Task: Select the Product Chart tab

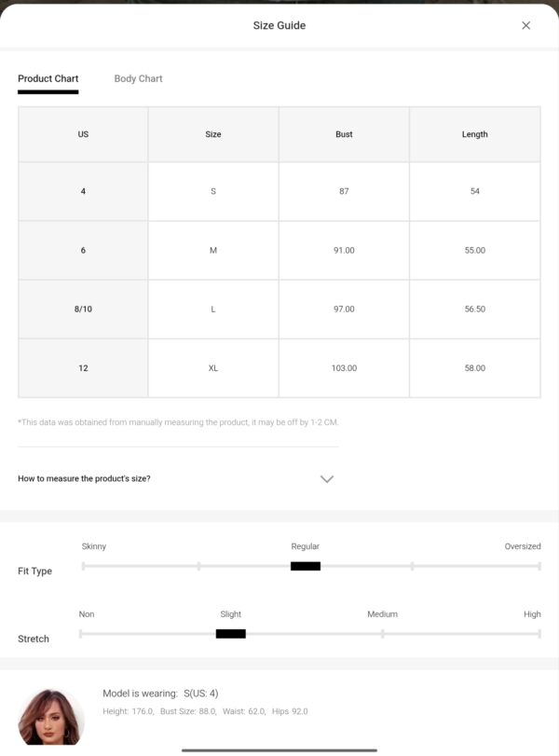Action: tap(48, 78)
